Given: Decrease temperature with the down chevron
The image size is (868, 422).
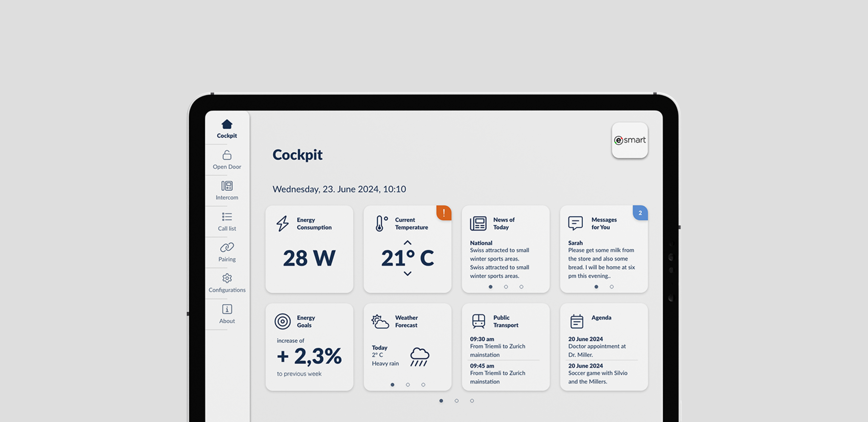Looking at the screenshot, I should click(x=407, y=274).
